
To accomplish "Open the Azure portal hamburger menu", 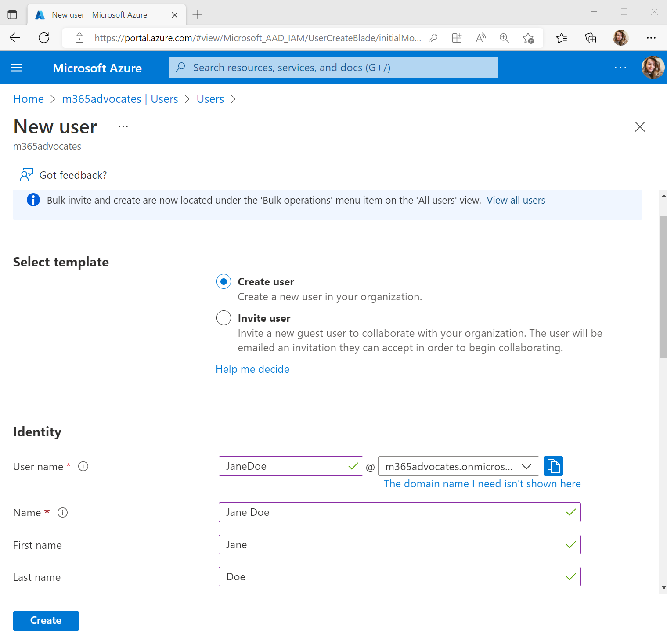I will (x=16, y=68).
